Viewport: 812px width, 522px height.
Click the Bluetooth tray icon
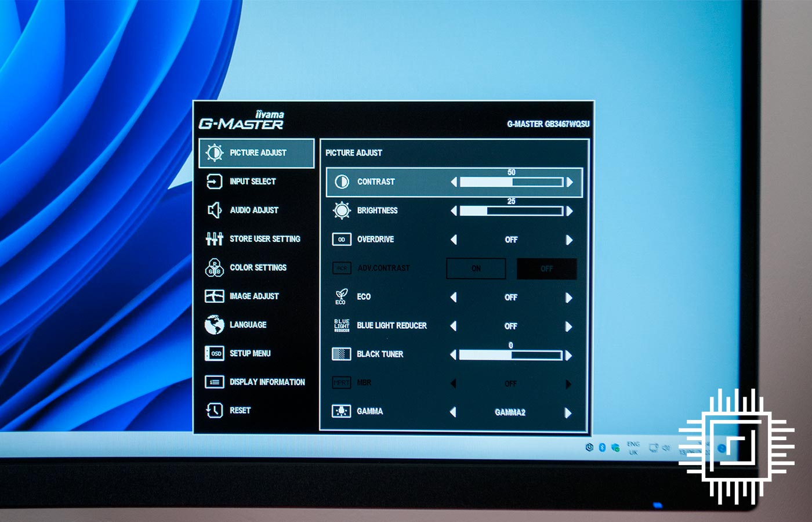tap(602, 447)
